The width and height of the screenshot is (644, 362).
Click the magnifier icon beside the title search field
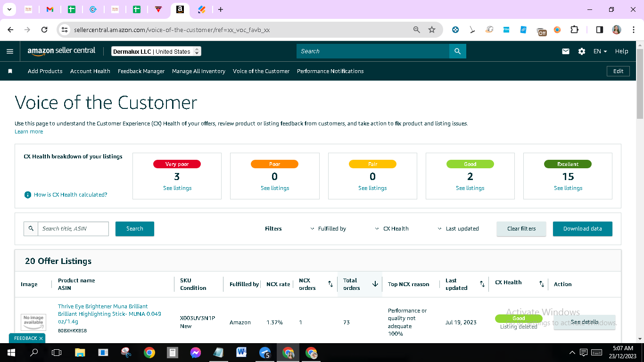[31, 229]
